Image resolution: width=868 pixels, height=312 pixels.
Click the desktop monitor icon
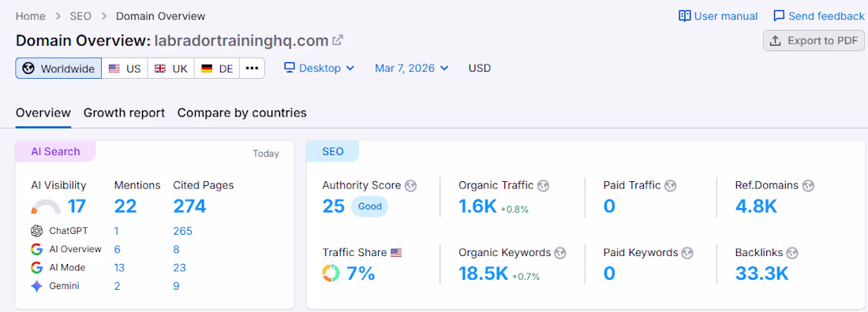click(289, 68)
